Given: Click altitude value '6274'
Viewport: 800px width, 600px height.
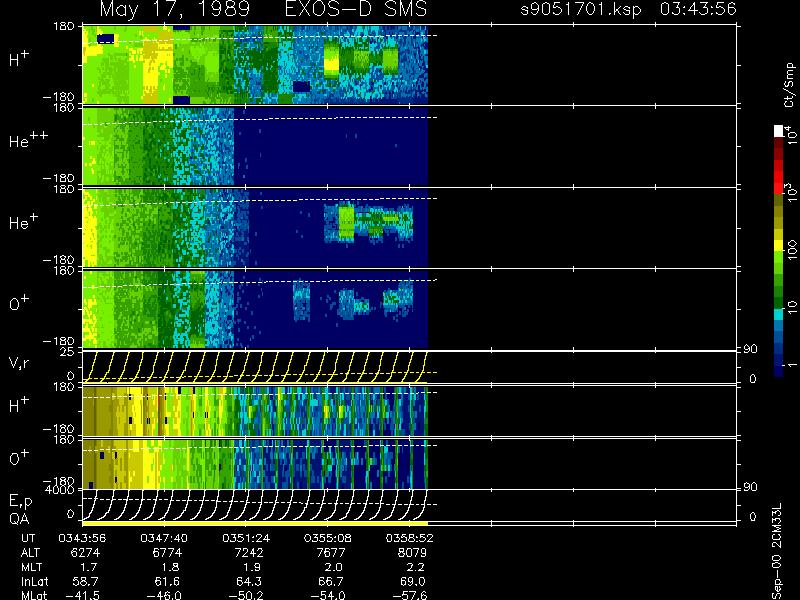Looking at the screenshot, I should click(85, 553).
